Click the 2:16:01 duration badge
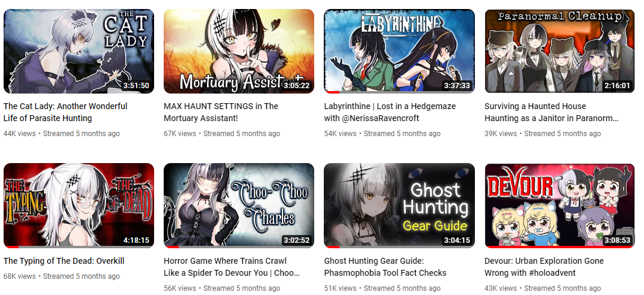This screenshot has height=295, width=644. (617, 86)
